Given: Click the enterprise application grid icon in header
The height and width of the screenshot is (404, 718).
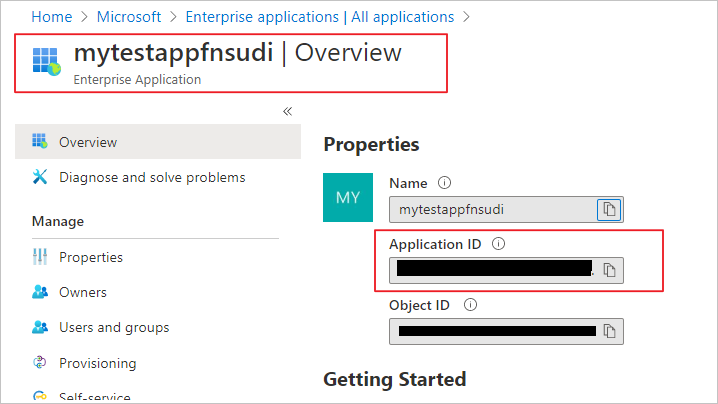Looking at the screenshot, I should point(46,61).
